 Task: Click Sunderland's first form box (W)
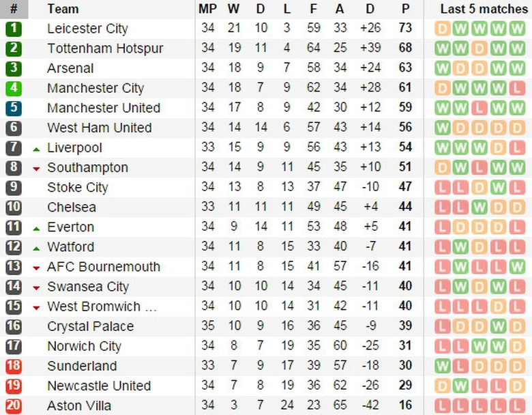(x=443, y=366)
